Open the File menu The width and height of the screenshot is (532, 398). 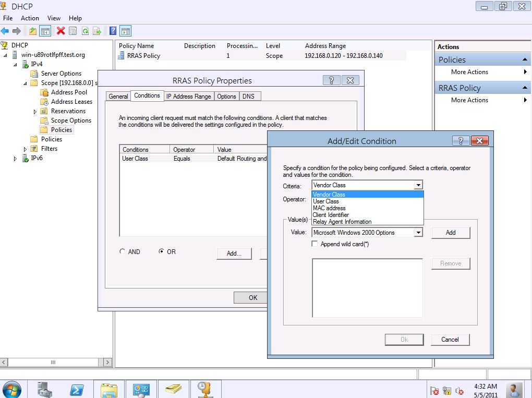(8, 18)
